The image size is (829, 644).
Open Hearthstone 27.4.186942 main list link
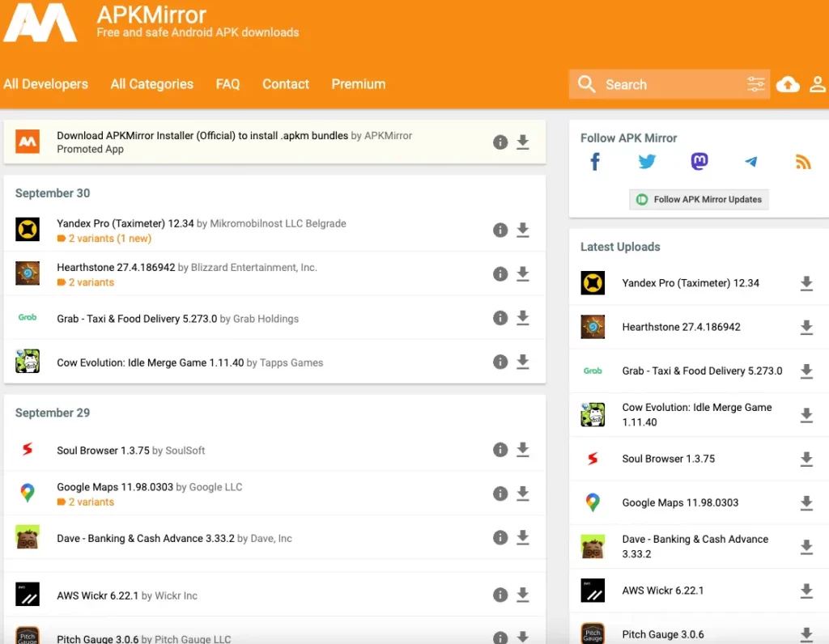(116, 267)
